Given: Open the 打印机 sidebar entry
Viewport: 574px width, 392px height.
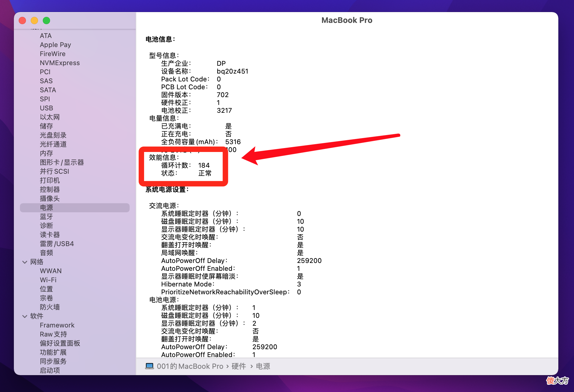Looking at the screenshot, I should point(50,180).
